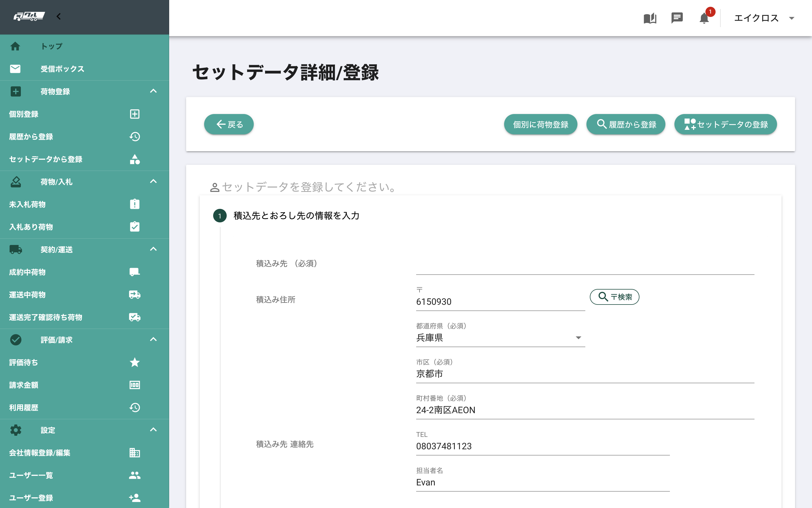This screenshot has width=812, height=508.
Task: Click セットデータの登録 button
Action: [725, 124]
